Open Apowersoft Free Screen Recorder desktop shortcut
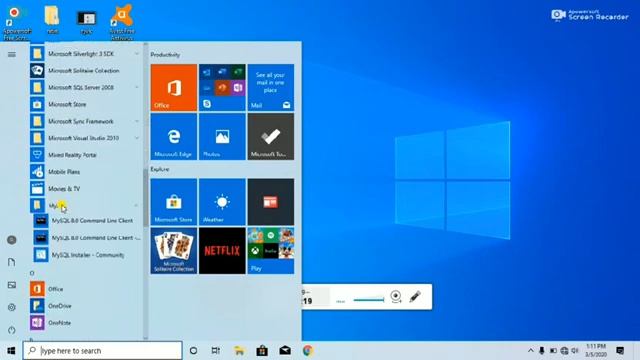This screenshot has height=360, width=640. 17,23
